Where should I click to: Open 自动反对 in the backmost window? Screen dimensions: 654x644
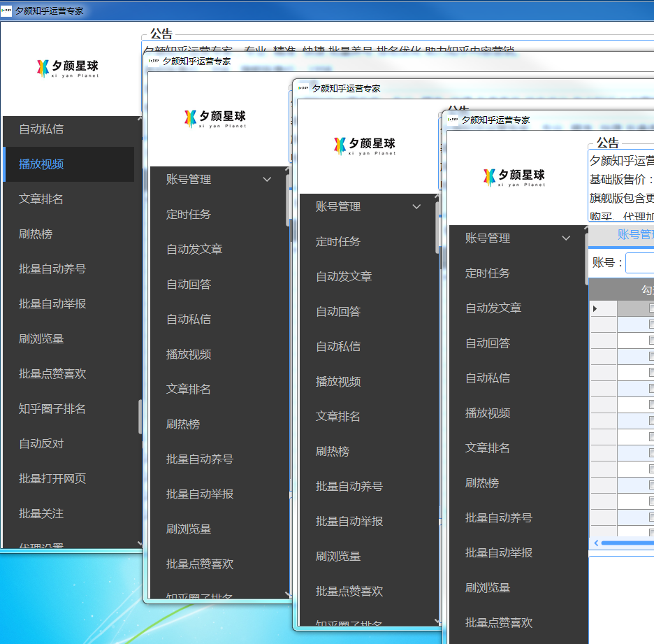pyautogui.click(x=41, y=443)
